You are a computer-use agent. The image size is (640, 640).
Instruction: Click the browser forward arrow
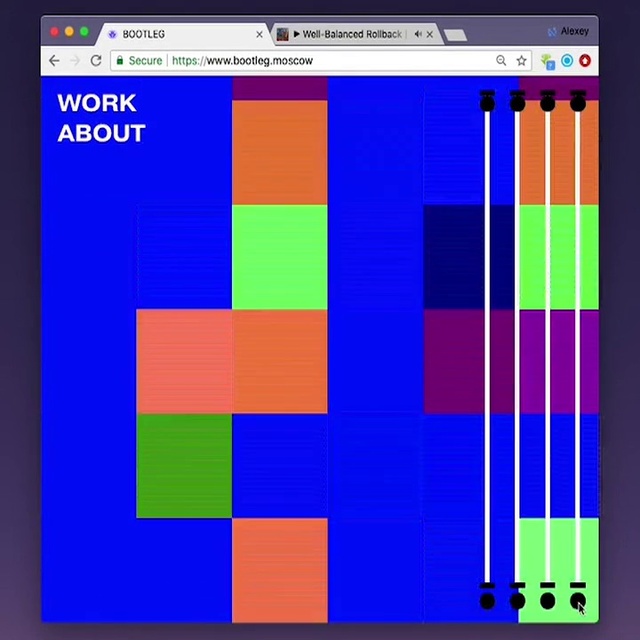(x=75, y=61)
